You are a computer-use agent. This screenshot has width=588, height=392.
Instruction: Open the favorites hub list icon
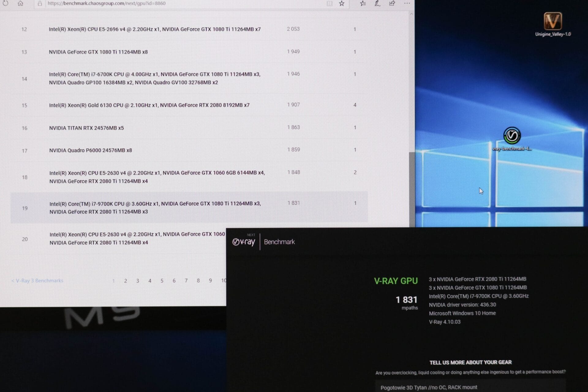pyautogui.click(x=363, y=3)
